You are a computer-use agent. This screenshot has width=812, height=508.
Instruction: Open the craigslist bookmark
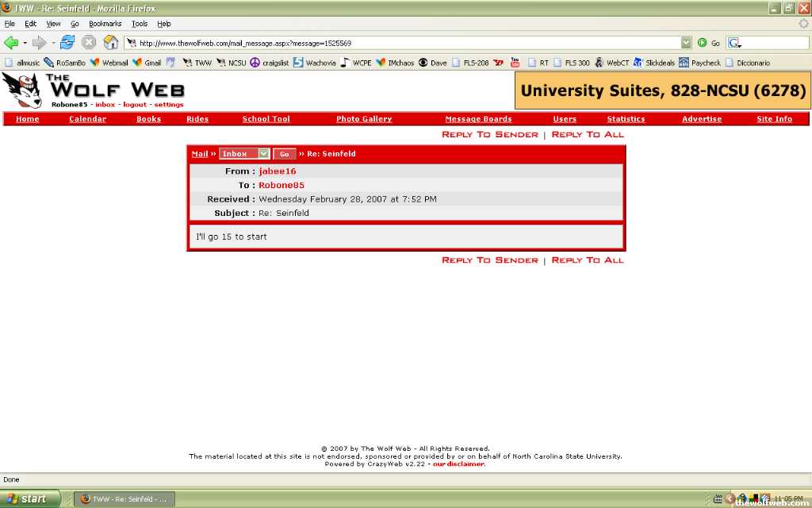pyautogui.click(x=270, y=63)
